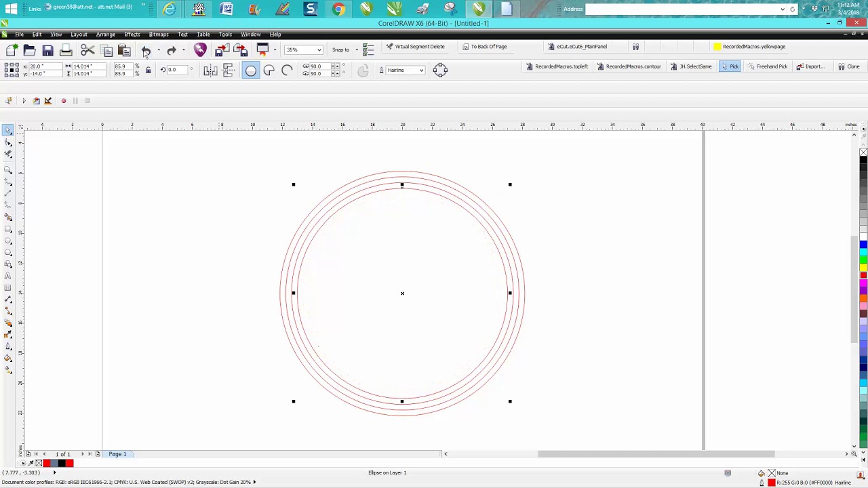The height and width of the screenshot is (488, 868).
Task: Click the Options checklist icon
Action: pyautogui.click(x=368, y=49)
